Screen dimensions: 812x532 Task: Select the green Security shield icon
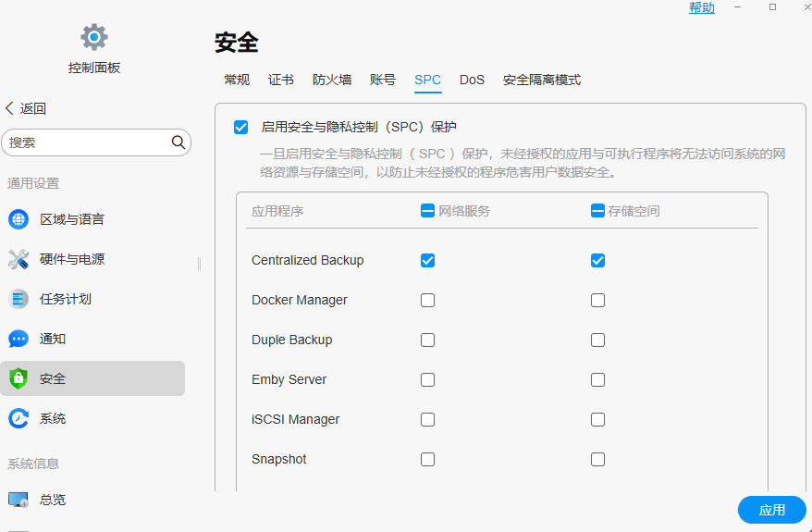click(18, 378)
